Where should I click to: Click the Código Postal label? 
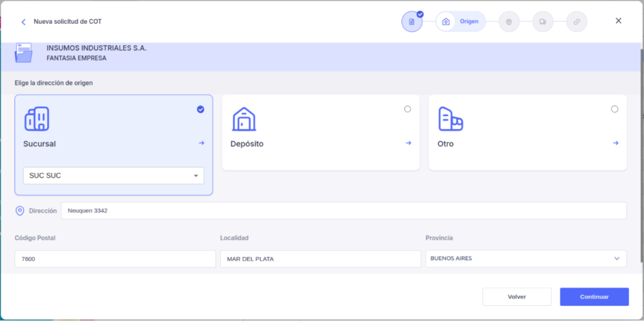pos(35,238)
